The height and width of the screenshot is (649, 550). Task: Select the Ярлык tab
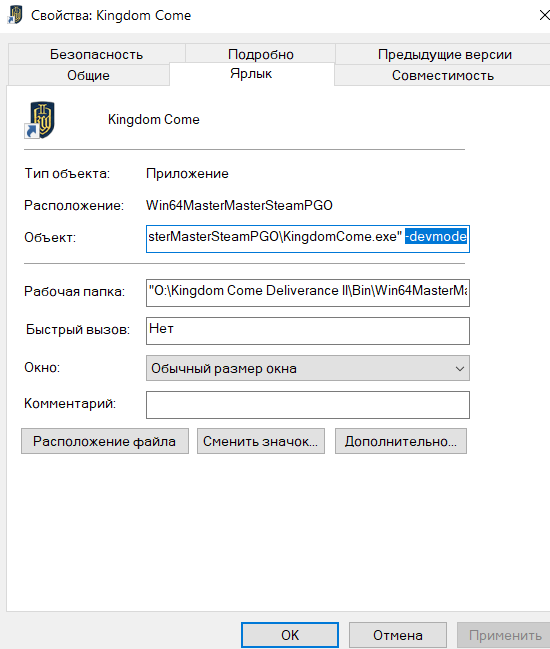pyautogui.click(x=251, y=74)
